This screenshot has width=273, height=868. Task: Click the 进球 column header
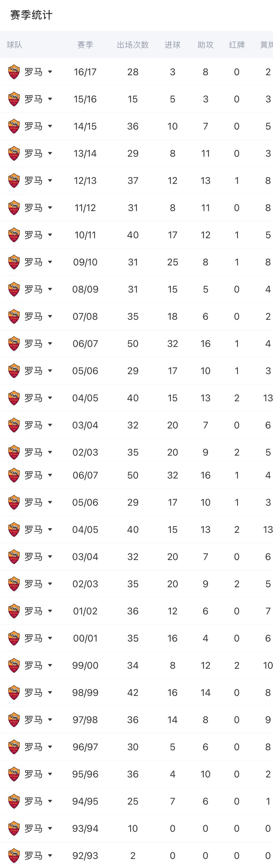172,45
